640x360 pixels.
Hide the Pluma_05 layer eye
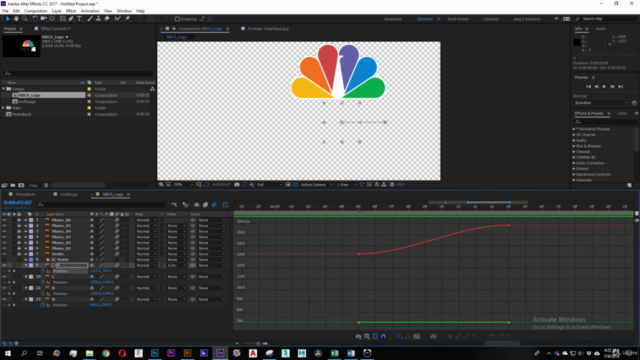(x=4, y=226)
